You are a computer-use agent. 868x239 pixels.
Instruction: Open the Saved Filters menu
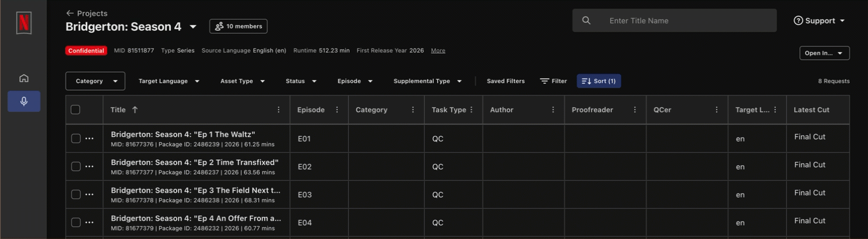coord(505,81)
